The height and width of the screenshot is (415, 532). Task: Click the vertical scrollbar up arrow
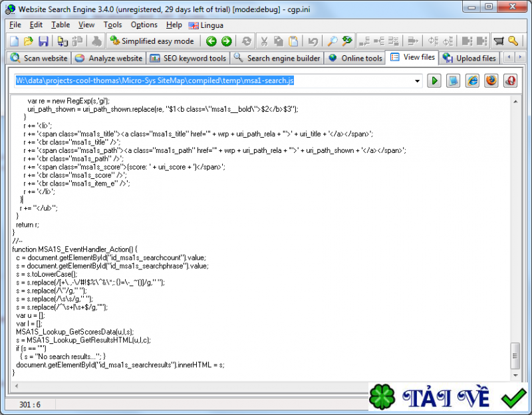[x=515, y=102]
